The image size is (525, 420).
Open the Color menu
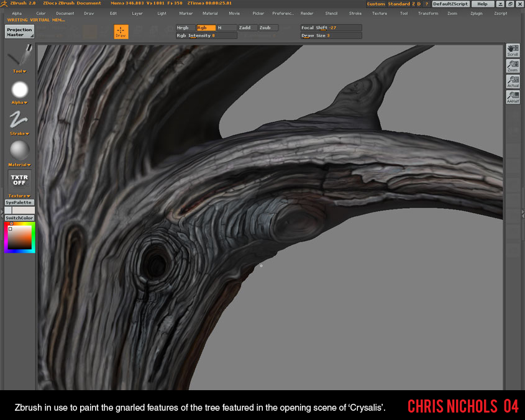point(41,14)
